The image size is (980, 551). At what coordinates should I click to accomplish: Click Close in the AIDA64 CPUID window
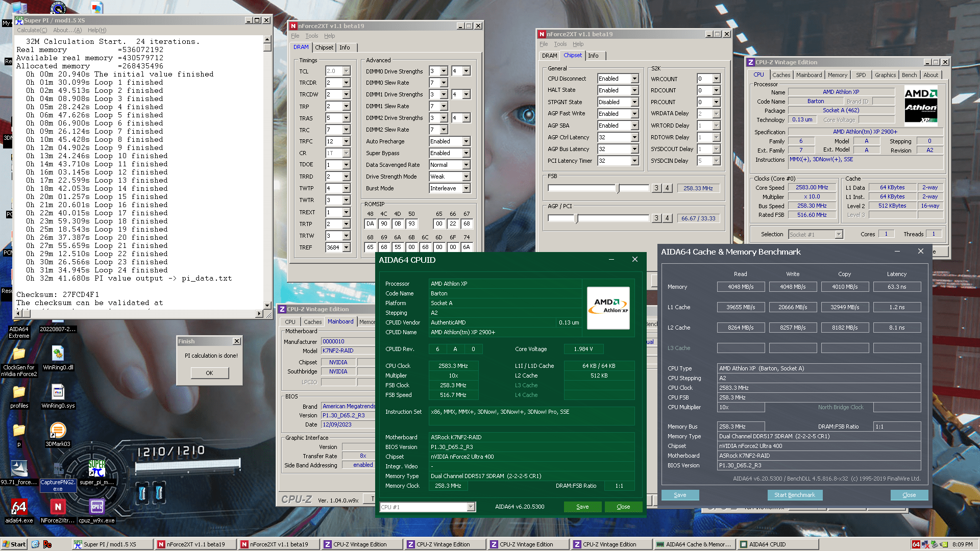623,507
